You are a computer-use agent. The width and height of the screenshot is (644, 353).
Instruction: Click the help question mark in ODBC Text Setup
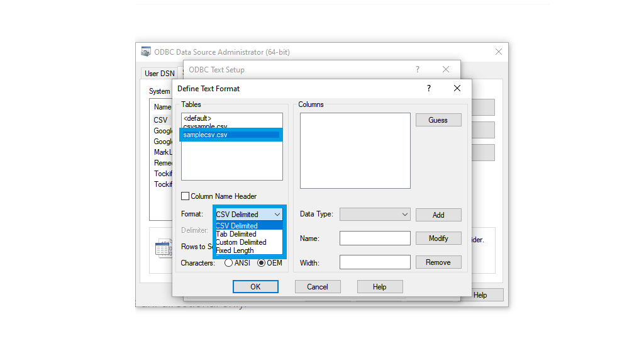click(417, 69)
